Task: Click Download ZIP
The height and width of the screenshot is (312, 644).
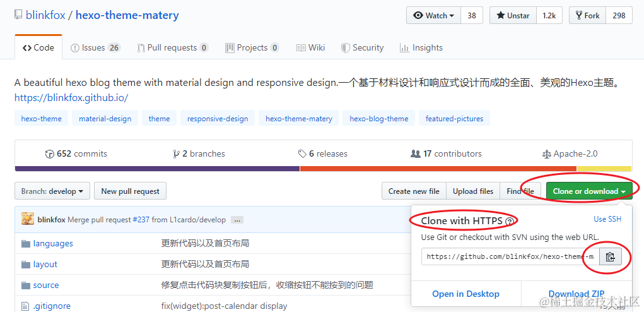Action: click(577, 294)
